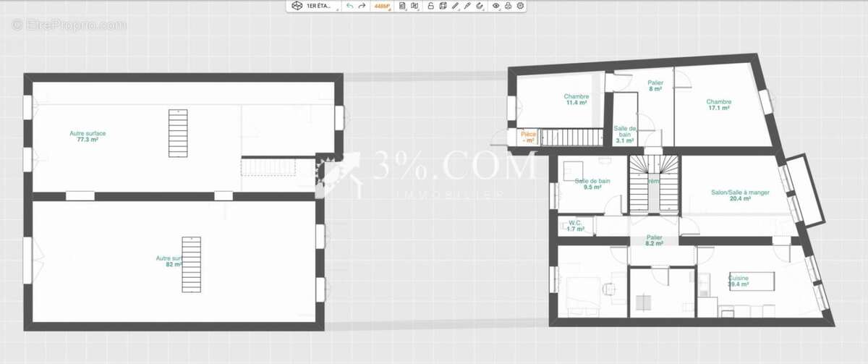
Task: Open the orange total area dropdown
Action: [x=382, y=6]
